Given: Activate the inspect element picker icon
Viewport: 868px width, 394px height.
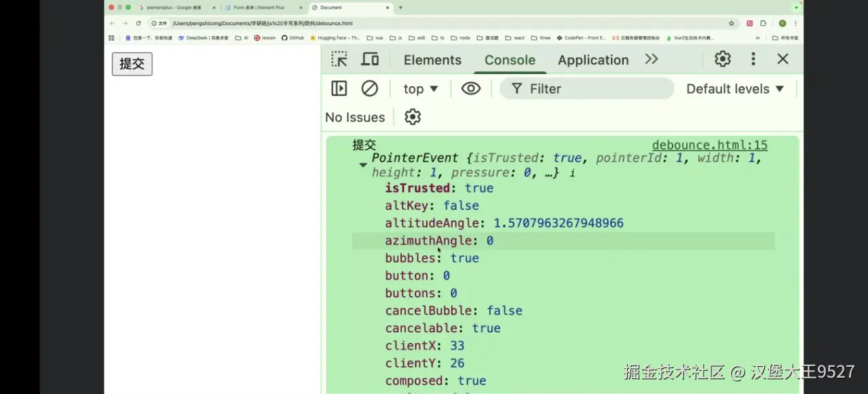Looking at the screenshot, I should click(339, 59).
